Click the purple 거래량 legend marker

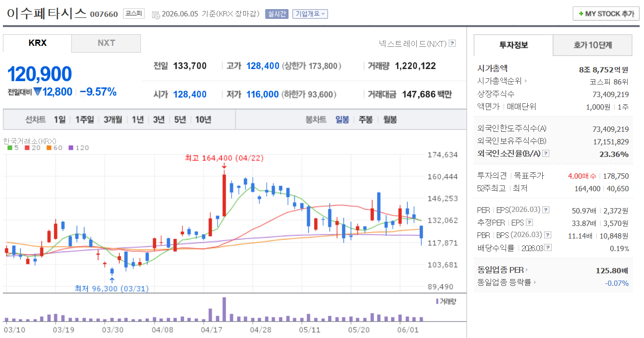pos(437,301)
